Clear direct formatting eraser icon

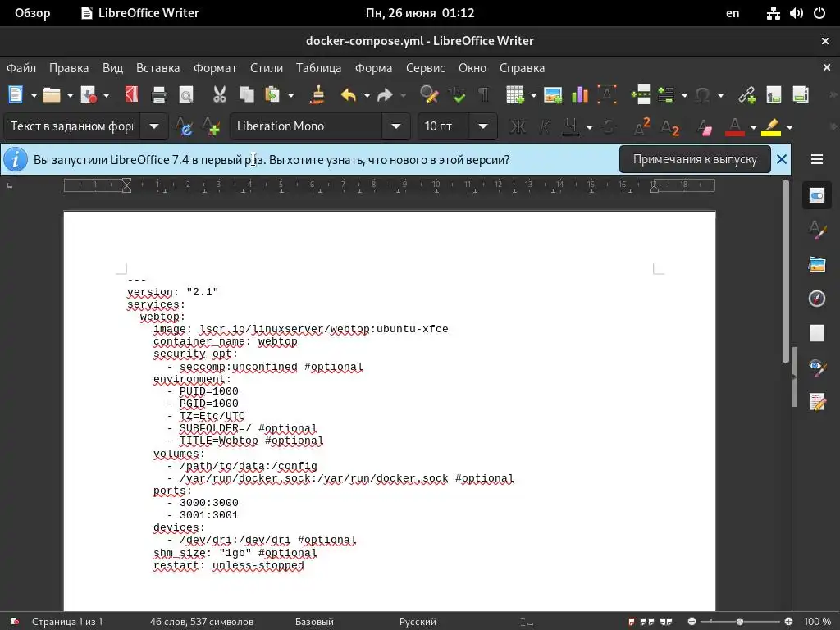(x=705, y=126)
